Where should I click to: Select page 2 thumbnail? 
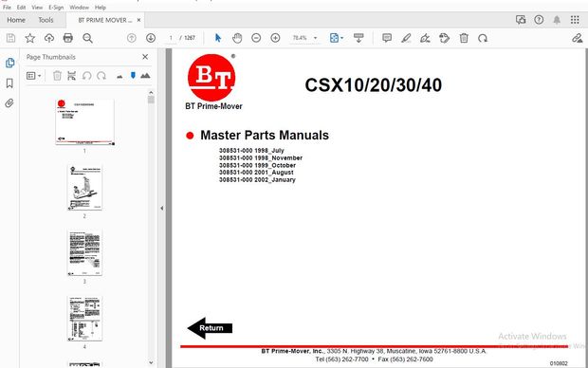pos(84,188)
